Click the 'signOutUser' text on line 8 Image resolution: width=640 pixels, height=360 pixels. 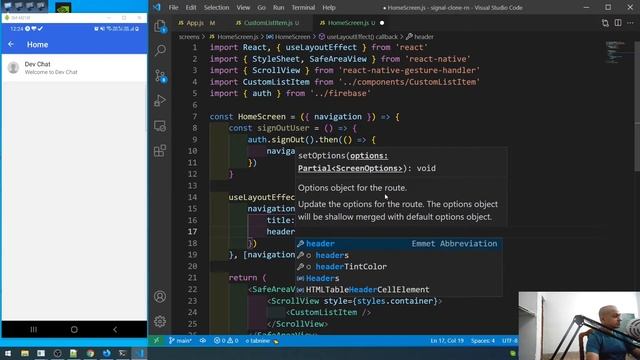[283, 128]
